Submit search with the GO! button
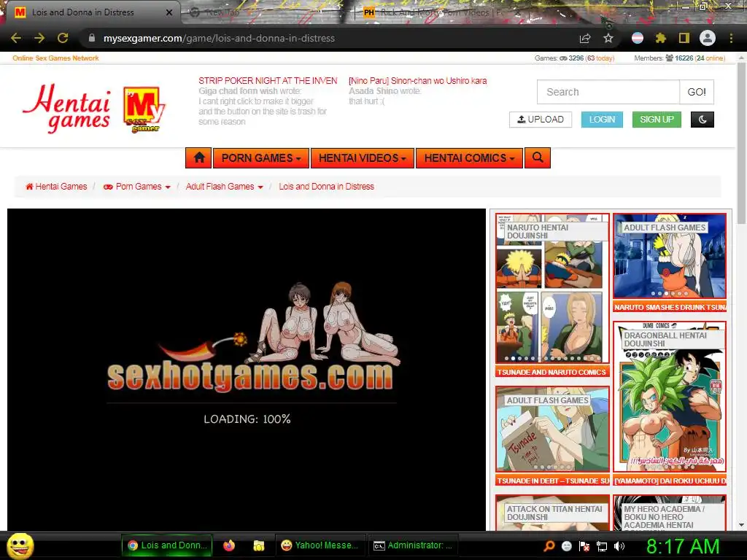Screen dimensions: 747x560 697,92
